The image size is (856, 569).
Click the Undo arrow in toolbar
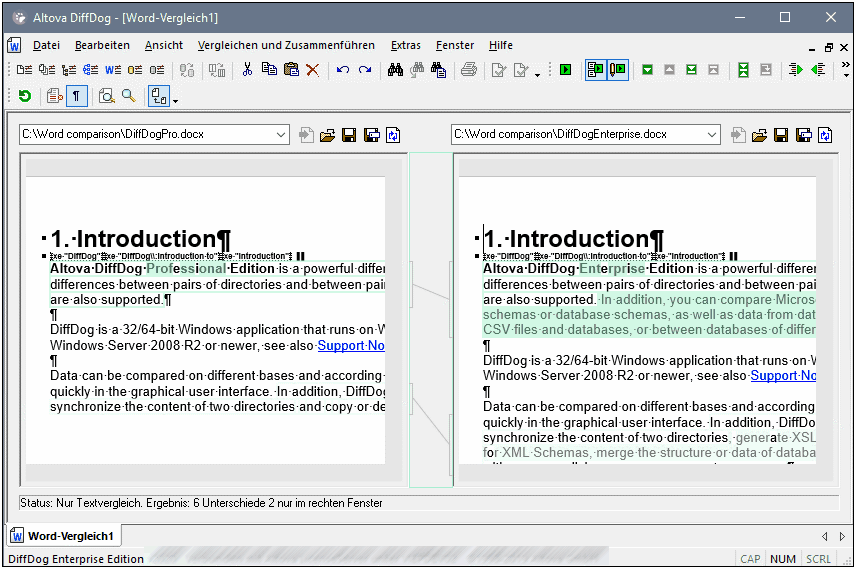coord(342,70)
